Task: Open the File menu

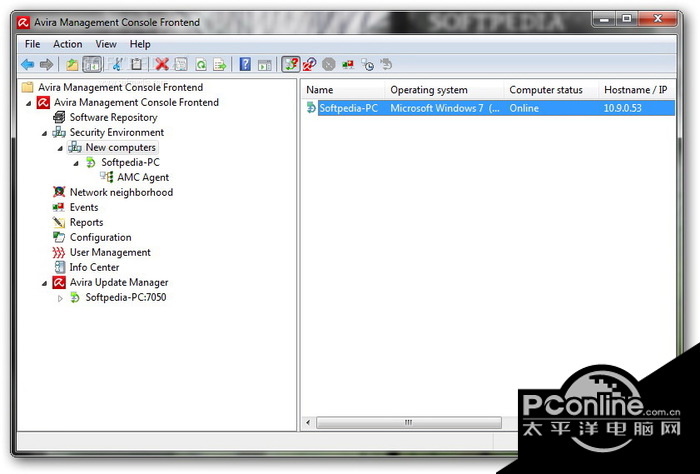Action: (32, 44)
